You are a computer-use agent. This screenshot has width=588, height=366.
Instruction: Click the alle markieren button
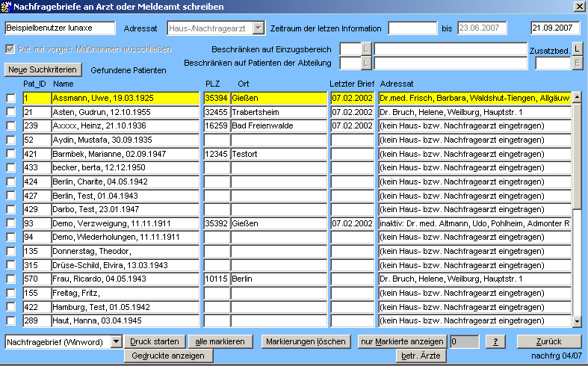220,341
